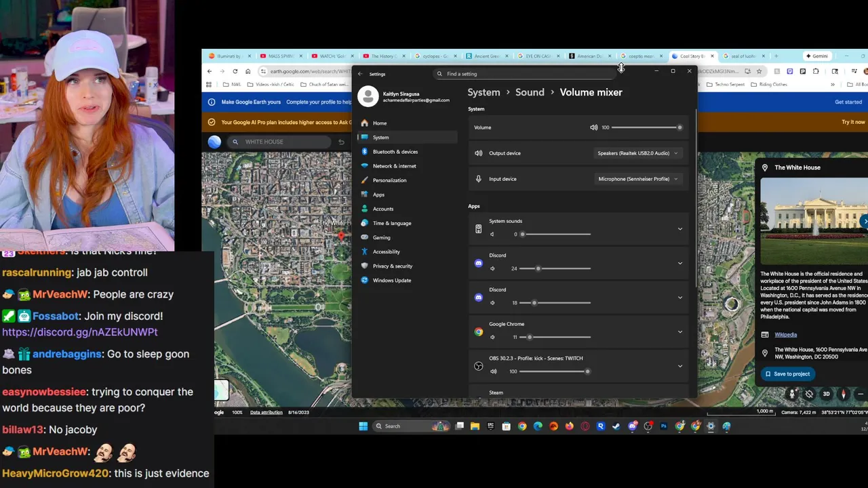868x488 pixels.
Task: Open File Explorer from taskbar
Action: 475,426
